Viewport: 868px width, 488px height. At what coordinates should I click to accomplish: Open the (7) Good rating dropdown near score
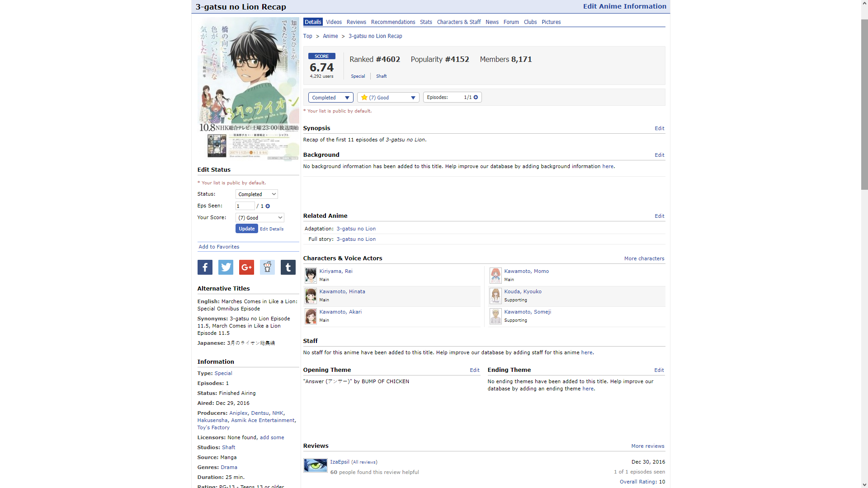point(388,98)
